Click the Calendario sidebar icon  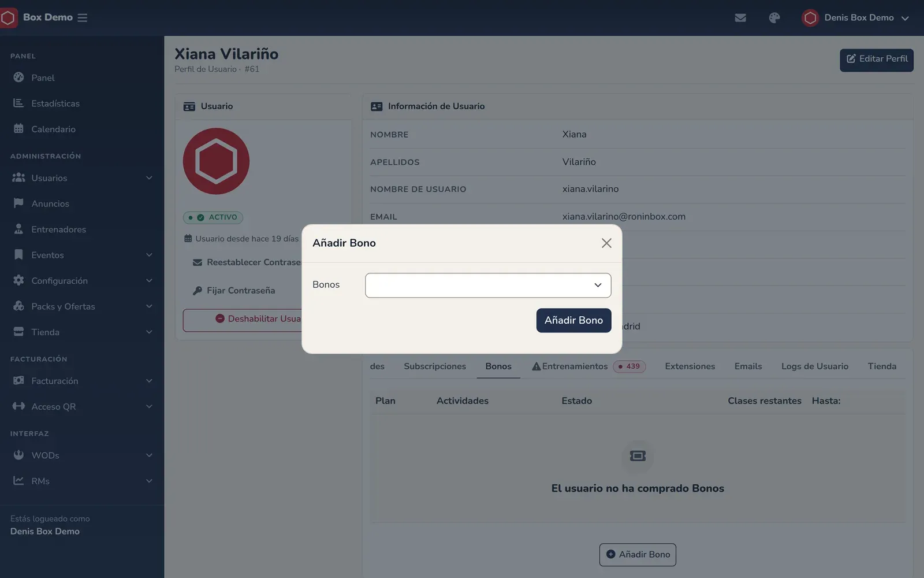(x=18, y=129)
